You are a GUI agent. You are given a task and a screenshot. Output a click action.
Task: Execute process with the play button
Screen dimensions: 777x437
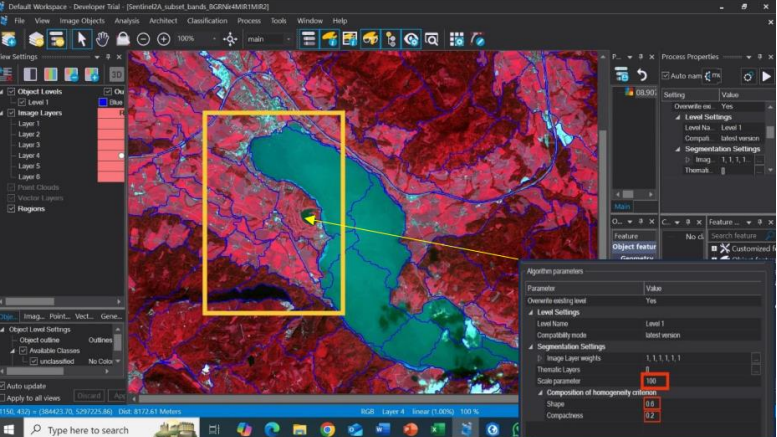click(766, 76)
